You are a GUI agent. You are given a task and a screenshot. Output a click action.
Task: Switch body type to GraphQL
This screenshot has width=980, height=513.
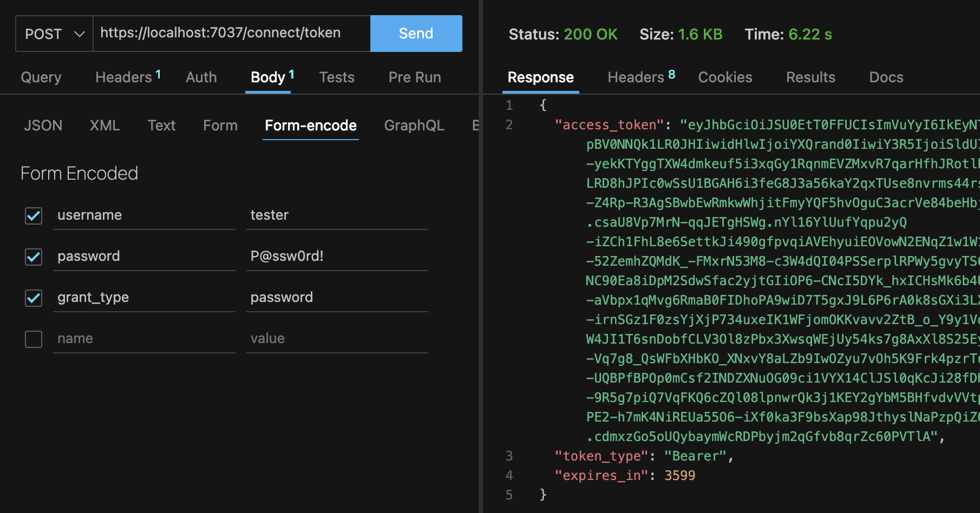point(414,126)
